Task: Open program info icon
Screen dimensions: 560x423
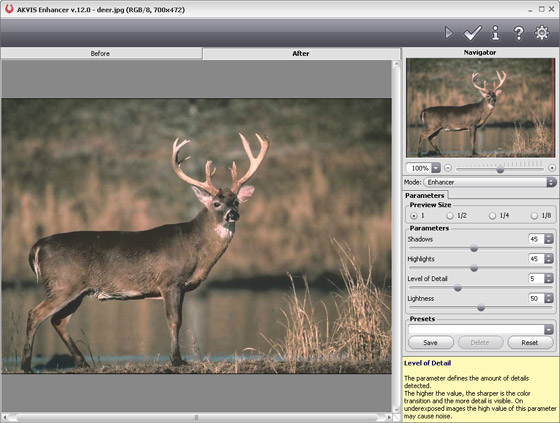Action: (495, 33)
